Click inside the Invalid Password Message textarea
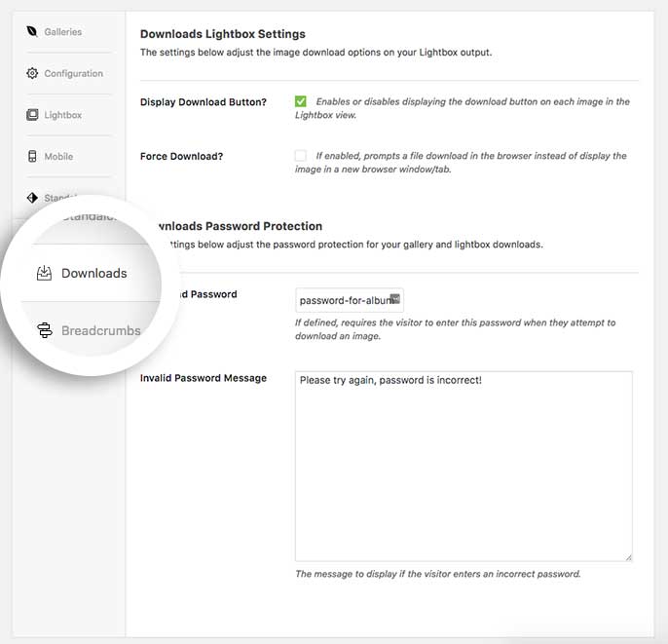The width and height of the screenshot is (668, 644). 464,467
